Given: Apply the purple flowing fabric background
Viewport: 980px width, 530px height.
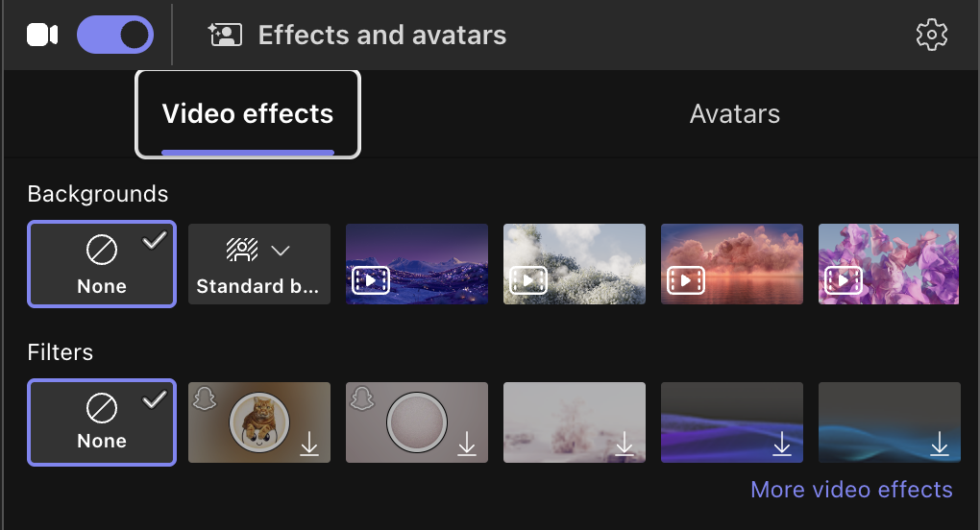Looking at the screenshot, I should click(888, 264).
